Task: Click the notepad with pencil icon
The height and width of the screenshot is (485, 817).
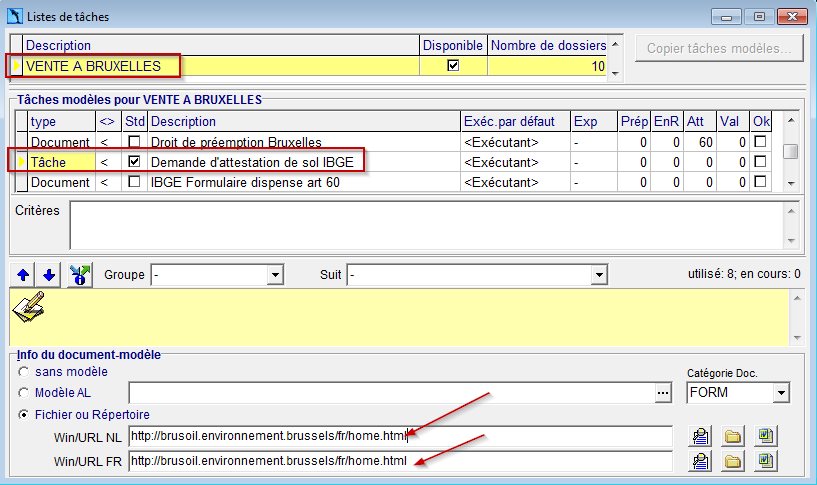Action: click(x=29, y=307)
